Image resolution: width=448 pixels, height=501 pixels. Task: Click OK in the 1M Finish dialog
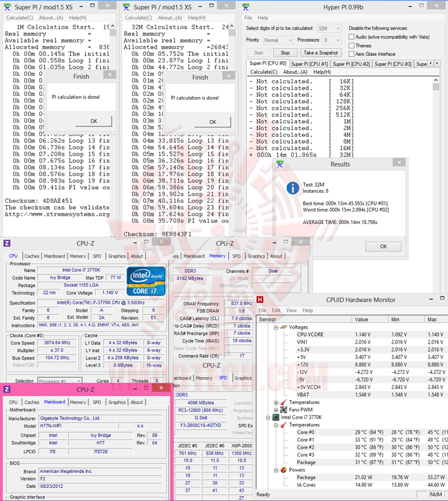coord(93,121)
